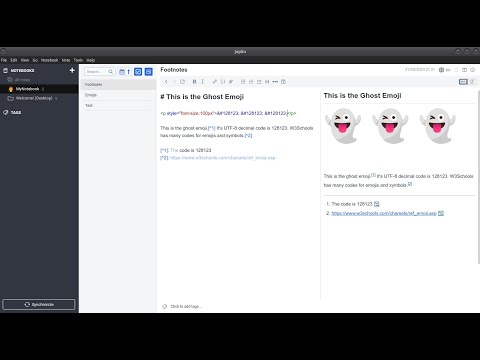This screenshot has width=480, height=360.
Task: Click the heading line in the Markdown editor
Action: coord(202,97)
